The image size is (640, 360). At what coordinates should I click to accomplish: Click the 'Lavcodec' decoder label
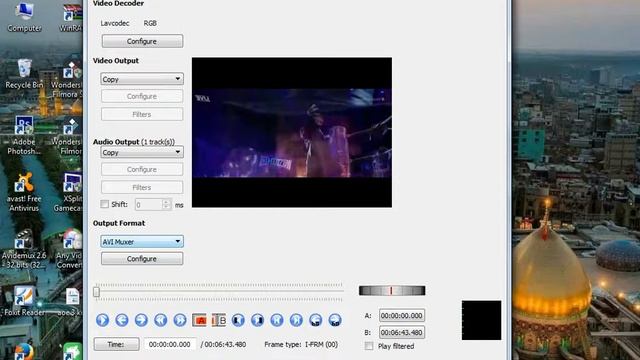pyautogui.click(x=115, y=23)
